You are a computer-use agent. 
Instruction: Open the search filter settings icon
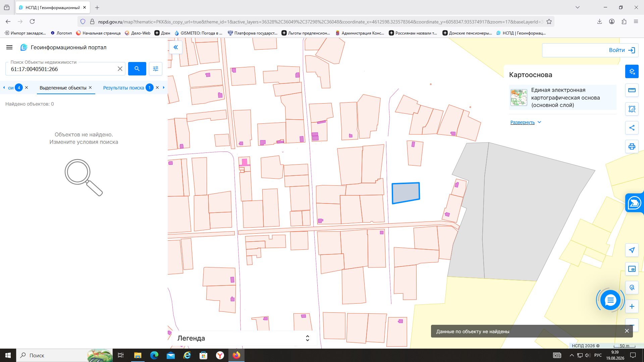tap(156, 69)
